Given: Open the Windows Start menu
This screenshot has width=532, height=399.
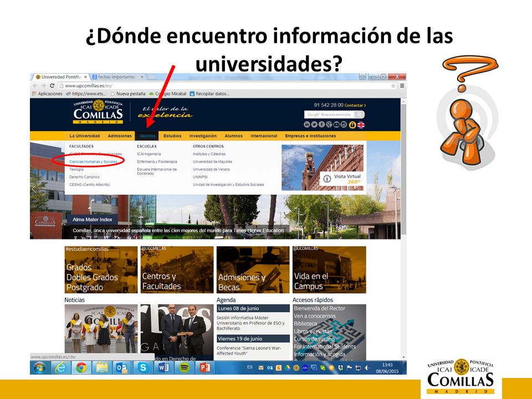Looking at the screenshot, I should click(x=40, y=367).
